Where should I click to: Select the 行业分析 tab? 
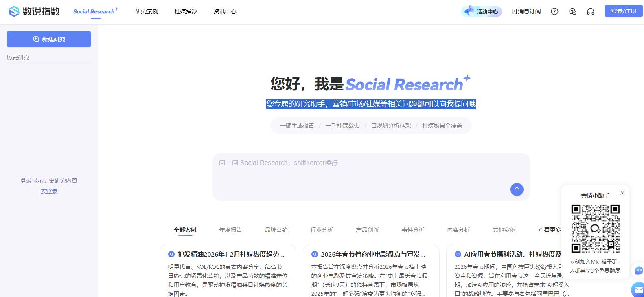(x=322, y=230)
